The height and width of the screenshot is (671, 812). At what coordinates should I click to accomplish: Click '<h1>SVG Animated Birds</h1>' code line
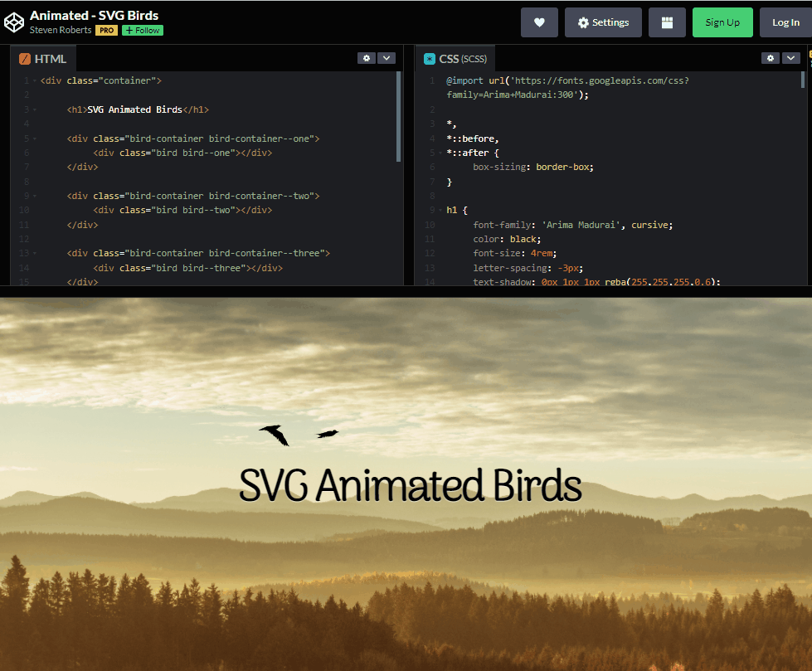coord(138,109)
